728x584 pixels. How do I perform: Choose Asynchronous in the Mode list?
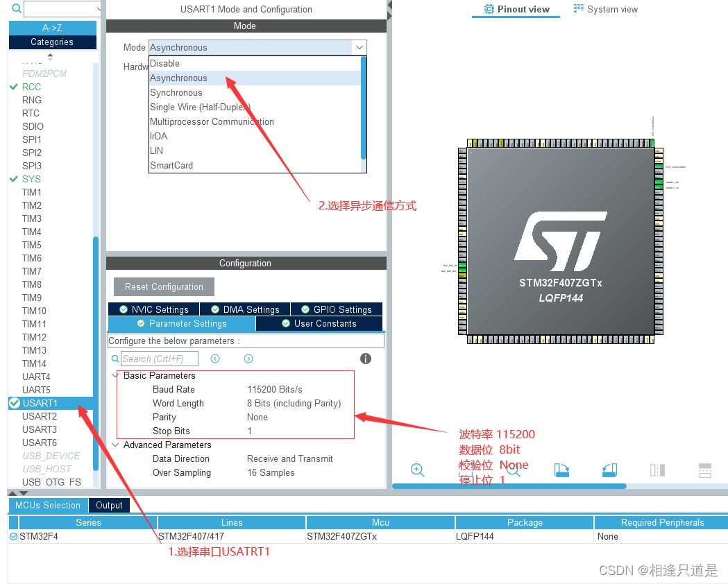[x=255, y=78]
